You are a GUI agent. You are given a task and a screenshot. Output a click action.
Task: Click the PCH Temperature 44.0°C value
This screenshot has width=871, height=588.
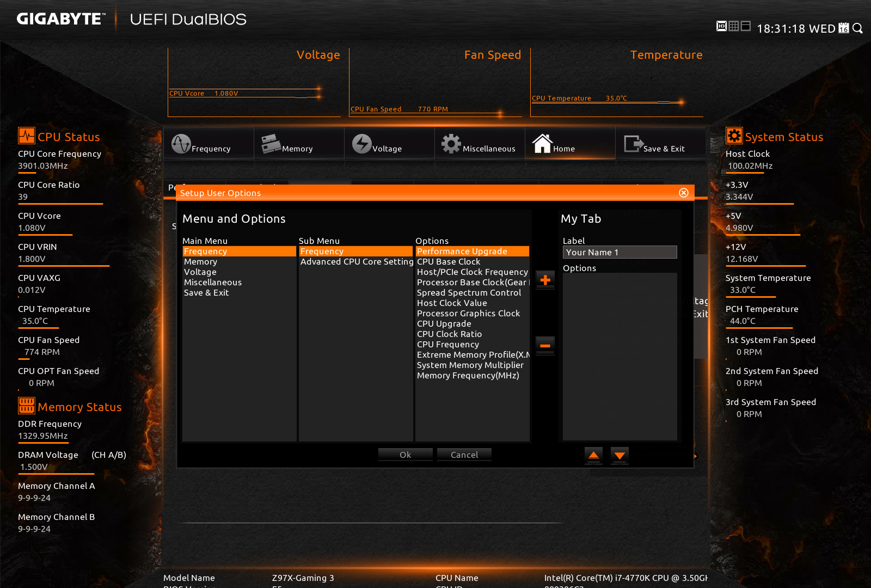743,321
